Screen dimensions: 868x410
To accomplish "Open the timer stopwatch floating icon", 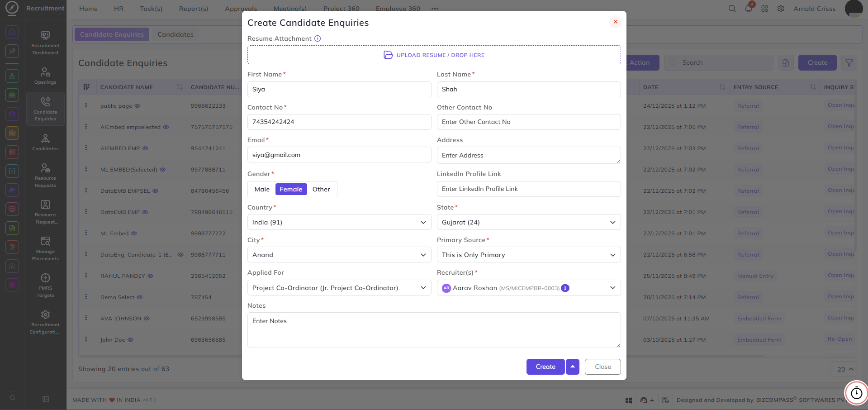I will coord(856,393).
